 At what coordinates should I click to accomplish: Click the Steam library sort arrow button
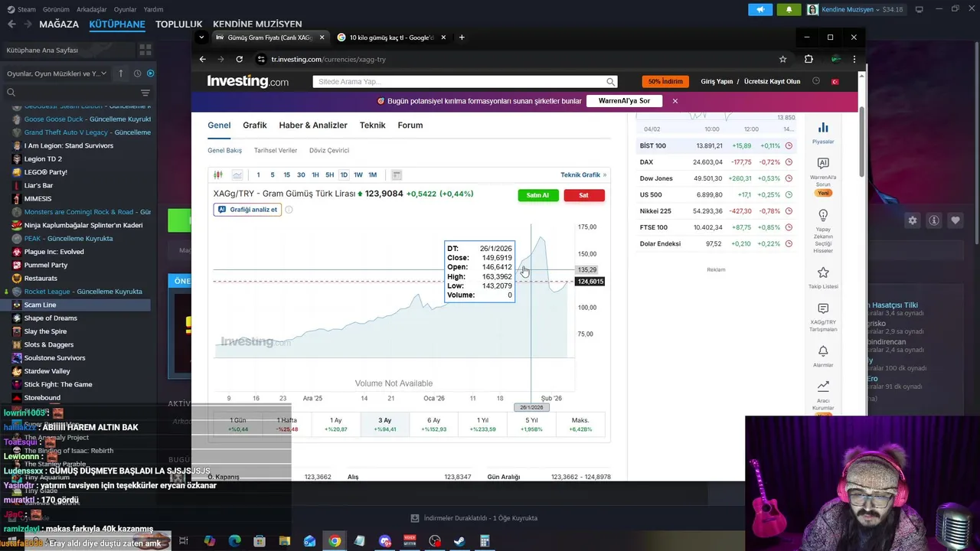(120, 73)
